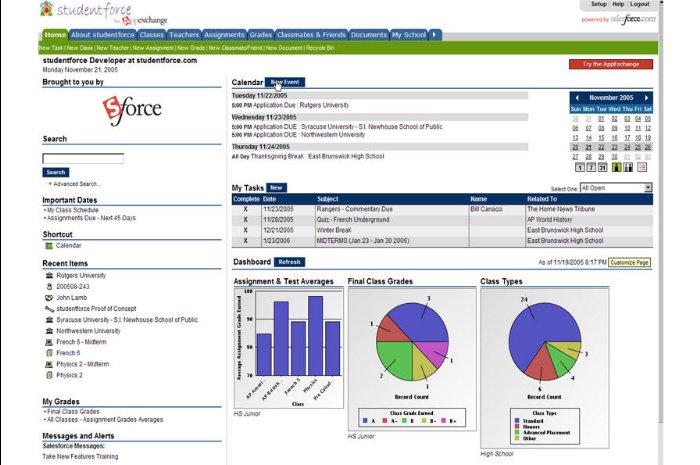700x465 pixels.
Task: Click the New Assignment quick link
Action: pyautogui.click(x=153, y=48)
